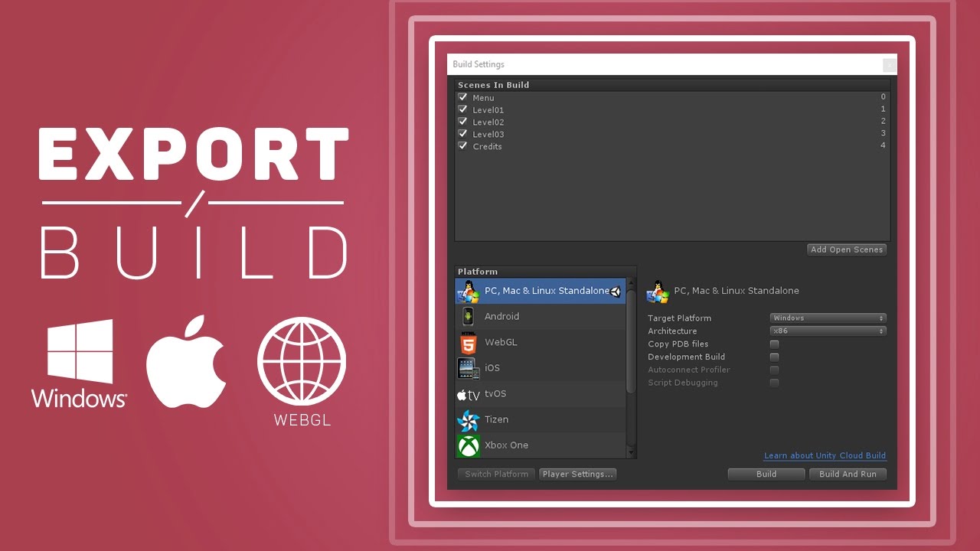The image size is (980, 551).
Task: Select the Xbox One platform row
Action: (x=541, y=445)
